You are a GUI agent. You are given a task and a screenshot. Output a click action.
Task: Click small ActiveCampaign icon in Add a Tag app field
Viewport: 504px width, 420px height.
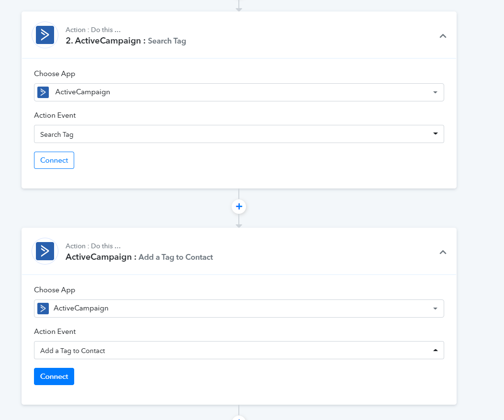43,309
